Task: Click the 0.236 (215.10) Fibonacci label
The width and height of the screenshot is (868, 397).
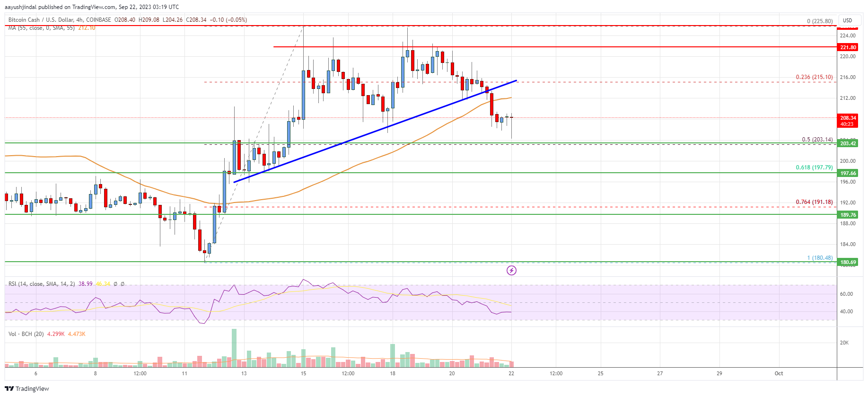Action: [814, 77]
